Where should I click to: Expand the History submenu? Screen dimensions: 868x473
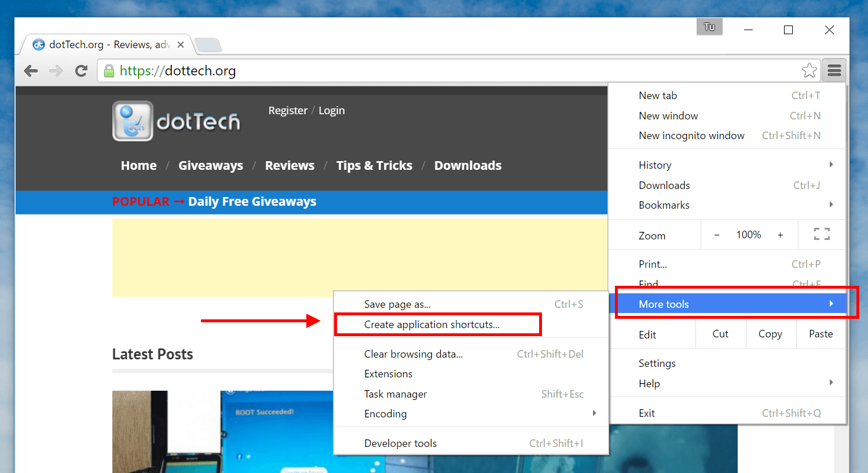(727, 165)
